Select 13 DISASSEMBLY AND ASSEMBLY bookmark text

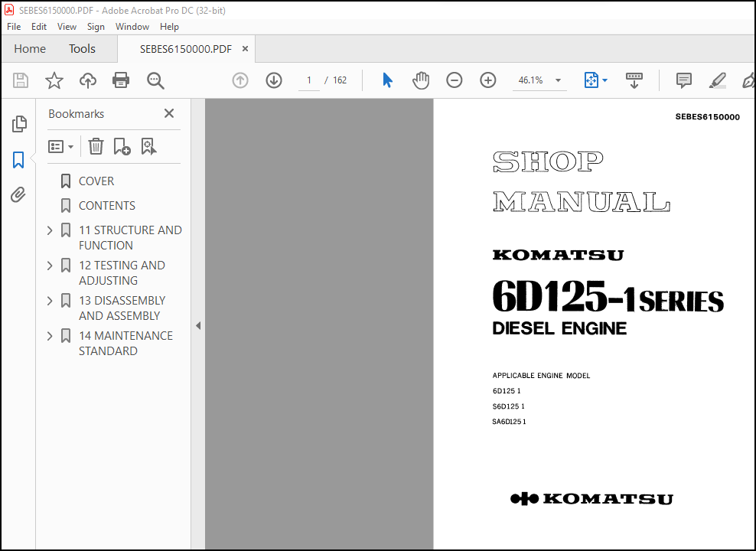(122, 308)
